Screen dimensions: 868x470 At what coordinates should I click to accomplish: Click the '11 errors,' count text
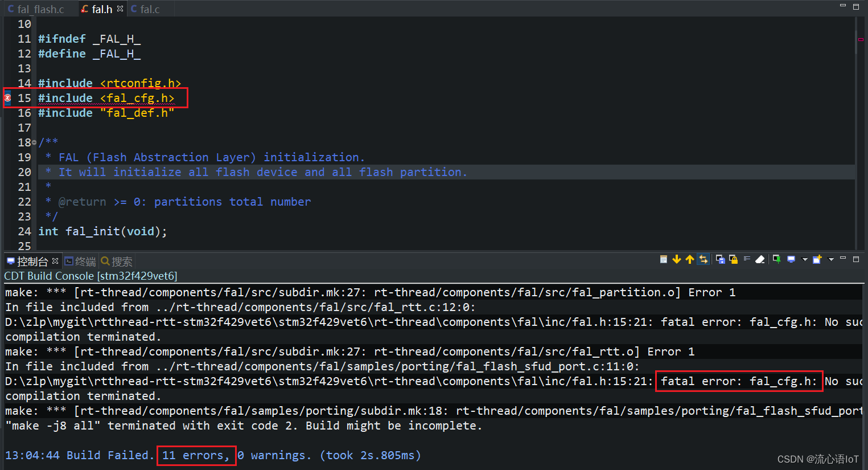coord(196,455)
